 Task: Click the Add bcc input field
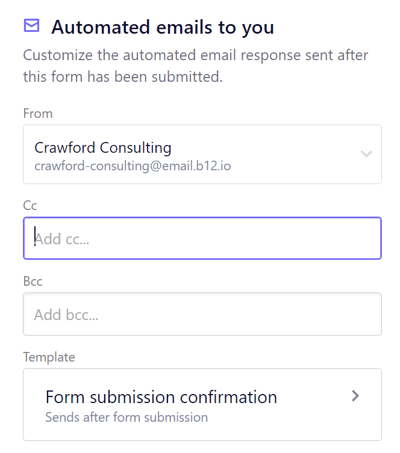(x=202, y=314)
